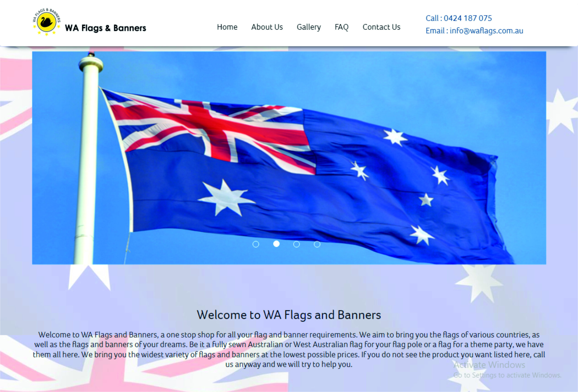Select the currently active second carousel dot
The width and height of the screenshot is (578, 392).
tap(277, 244)
